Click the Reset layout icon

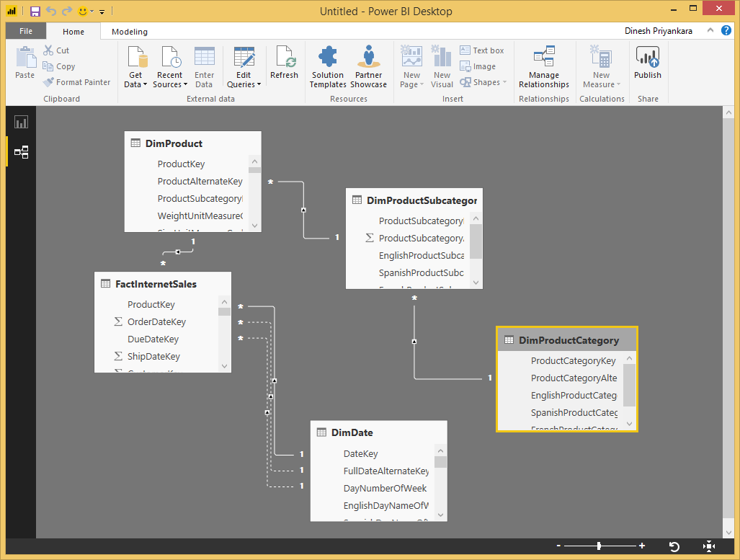tap(674, 546)
